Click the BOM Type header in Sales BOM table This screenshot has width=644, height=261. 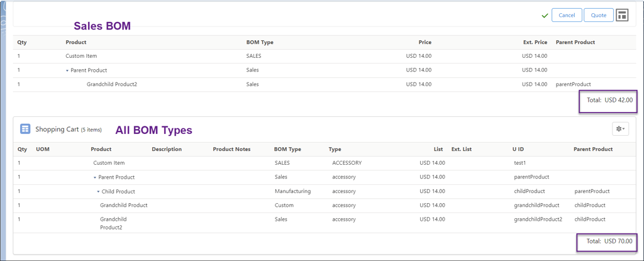click(x=260, y=42)
